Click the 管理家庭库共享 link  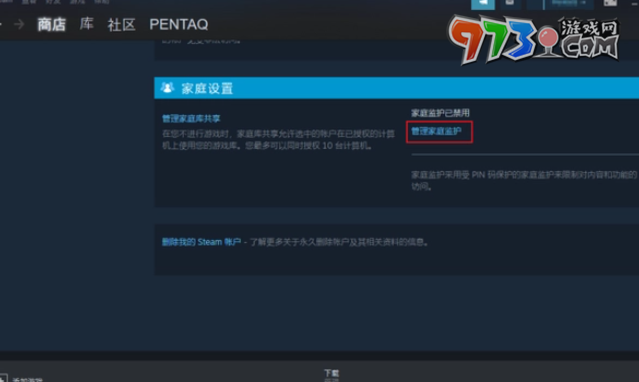click(x=191, y=119)
